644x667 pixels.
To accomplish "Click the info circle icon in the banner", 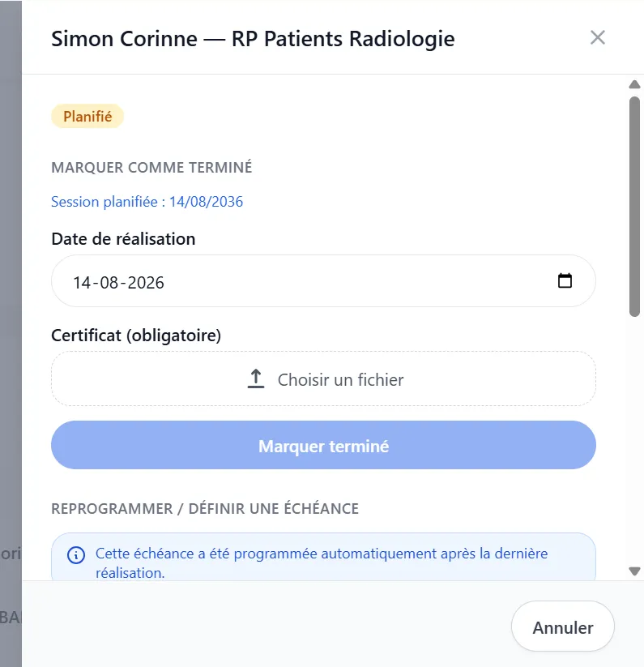I will (x=76, y=555).
